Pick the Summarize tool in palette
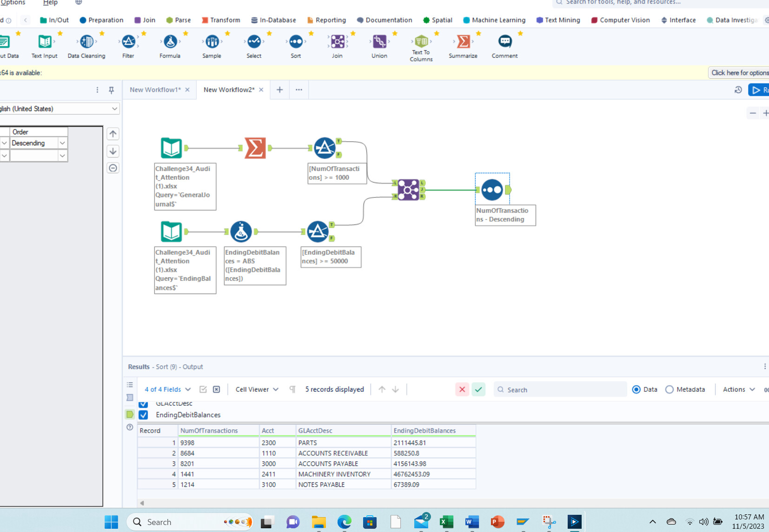The width and height of the screenshot is (769, 532). pyautogui.click(x=463, y=42)
